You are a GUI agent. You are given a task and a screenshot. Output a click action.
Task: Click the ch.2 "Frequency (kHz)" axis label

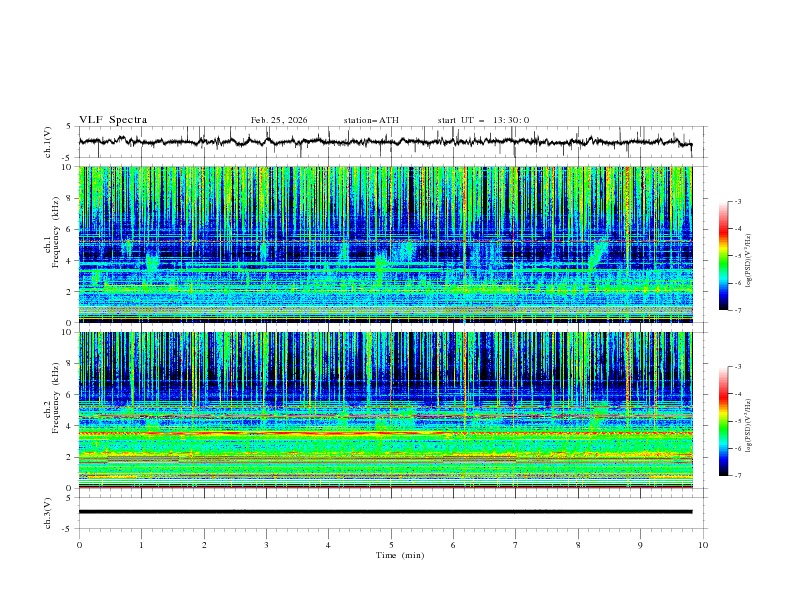coord(56,397)
